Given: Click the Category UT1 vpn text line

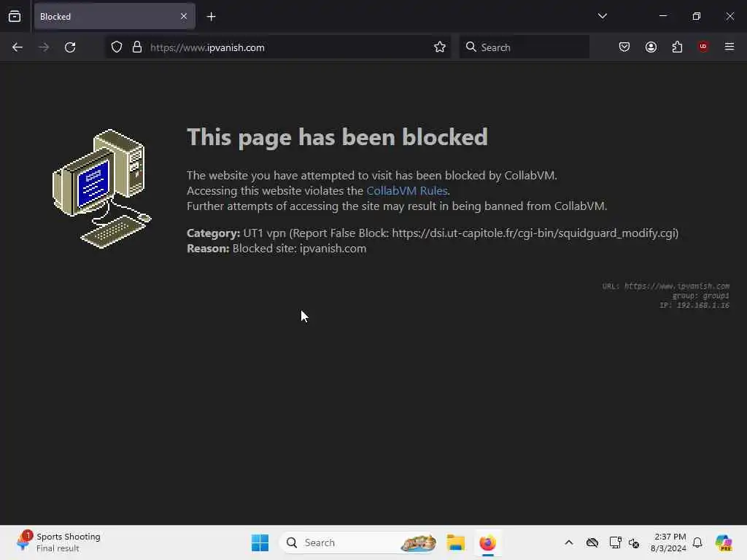Looking at the screenshot, I should point(433,233).
